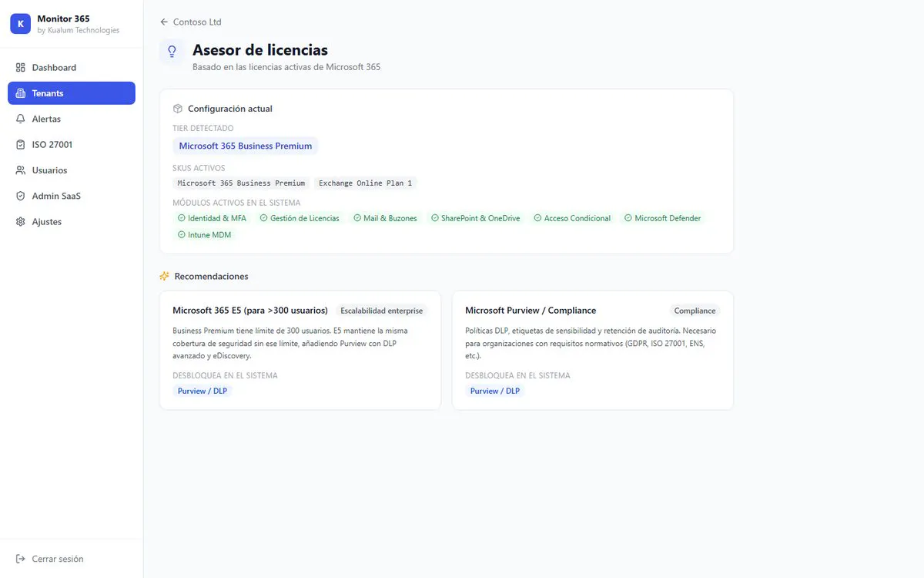
Task: Click the check icon in Acceso Condicional
Action: (538, 218)
